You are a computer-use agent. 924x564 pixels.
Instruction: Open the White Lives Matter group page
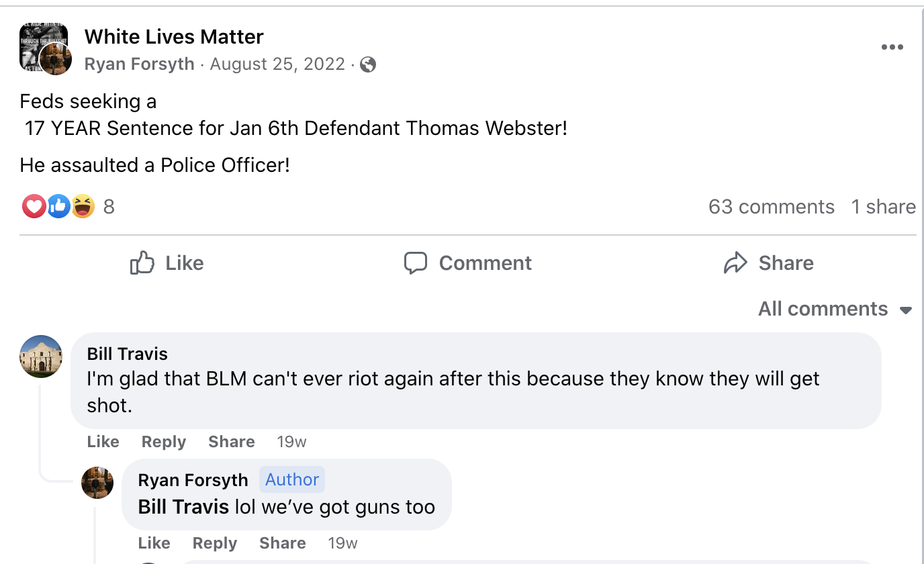coord(174,37)
